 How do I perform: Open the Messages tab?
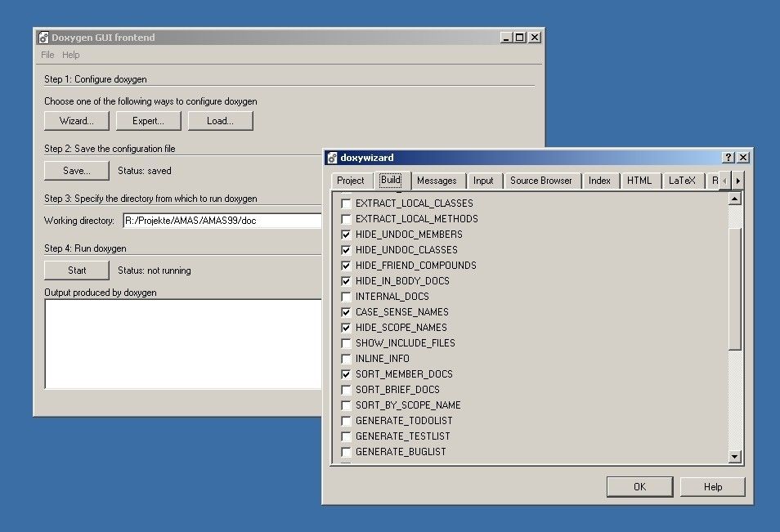coord(436,181)
